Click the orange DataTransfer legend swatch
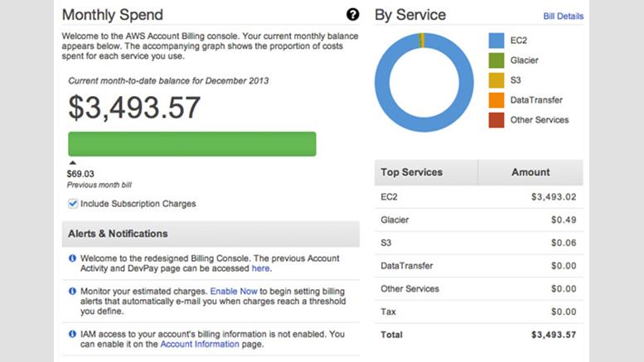The image size is (644, 362). (496, 100)
